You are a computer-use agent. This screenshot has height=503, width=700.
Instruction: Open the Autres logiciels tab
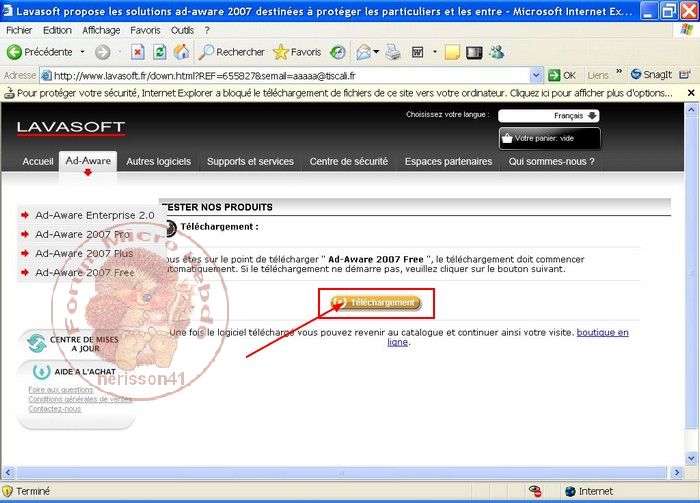(158, 161)
